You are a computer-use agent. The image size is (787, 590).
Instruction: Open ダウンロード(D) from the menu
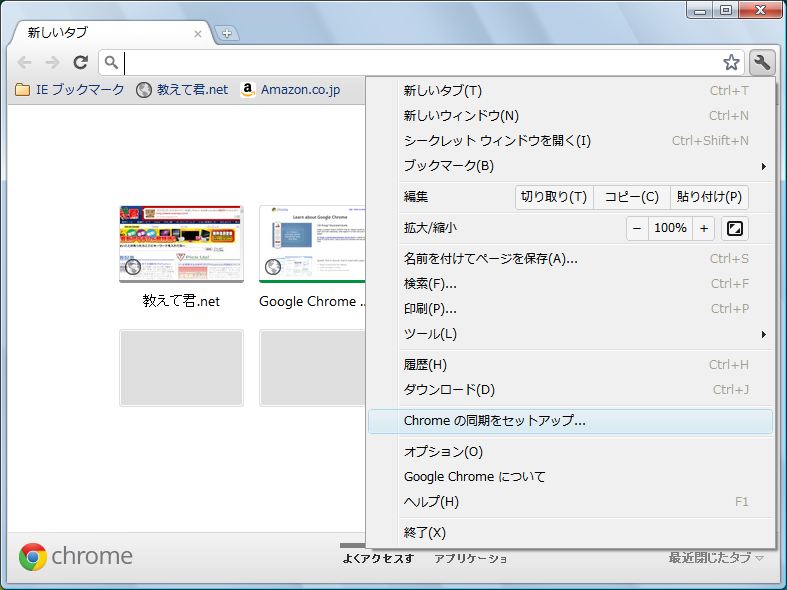(571, 390)
